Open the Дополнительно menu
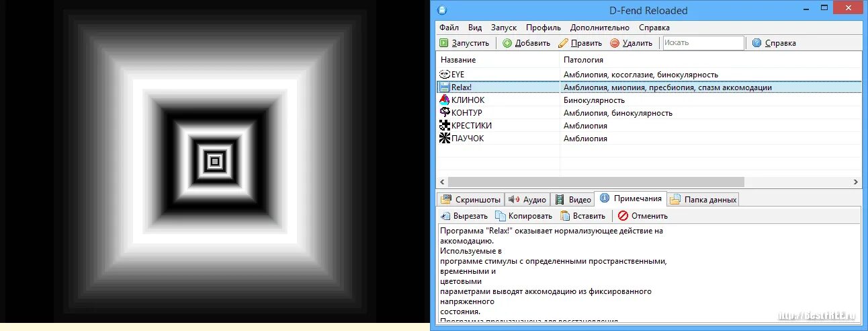The height and width of the screenshot is (331, 868). tap(600, 28)
